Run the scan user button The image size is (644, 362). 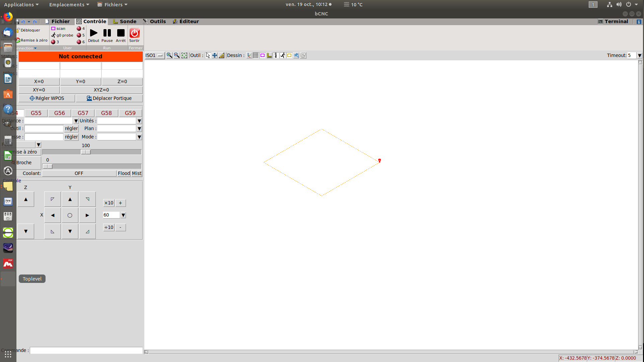pos(58,28)
